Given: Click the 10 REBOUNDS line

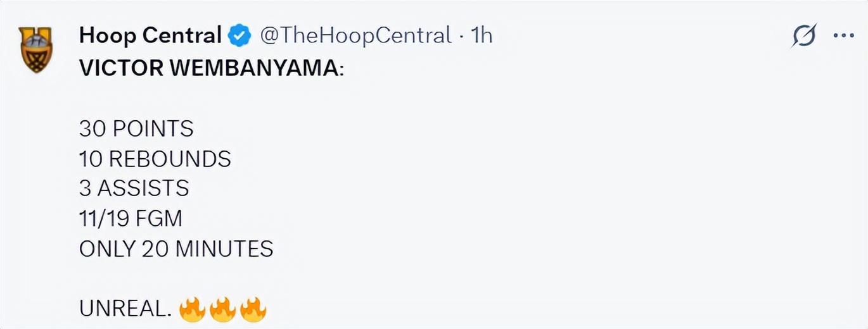Looking at the screenshot, I should 155,159.
